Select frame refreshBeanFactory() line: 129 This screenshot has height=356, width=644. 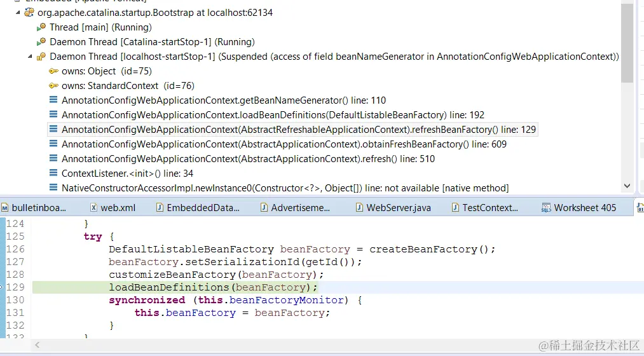point(299,130)
